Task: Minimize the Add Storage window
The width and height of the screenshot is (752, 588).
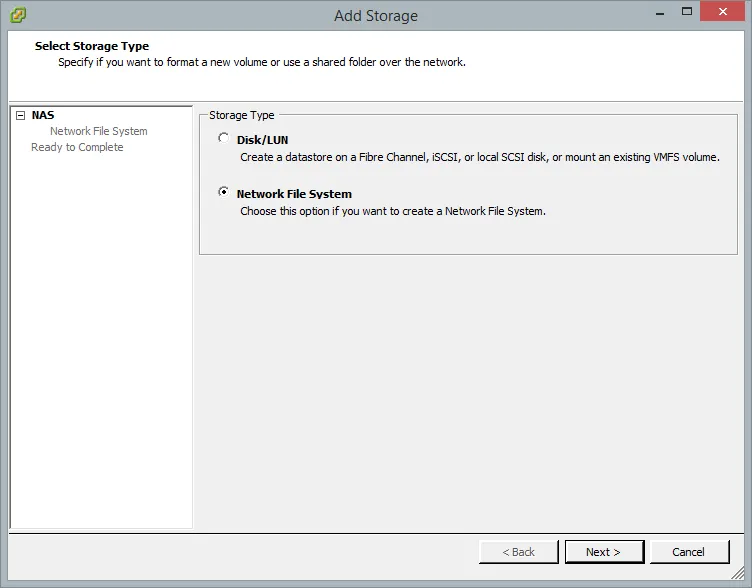Action: (660, 13)
